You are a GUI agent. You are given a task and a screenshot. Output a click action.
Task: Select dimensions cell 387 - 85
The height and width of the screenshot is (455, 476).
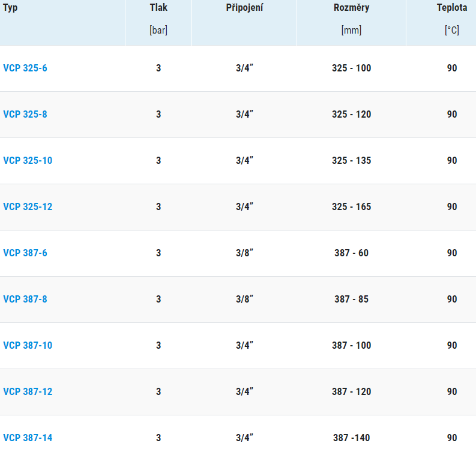[x=352, y=299]
